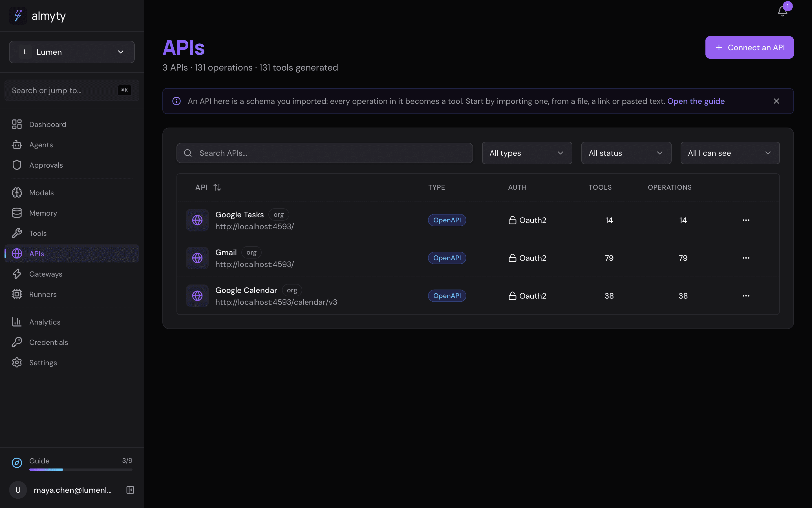Click Connect an API button

click(749, 47)
